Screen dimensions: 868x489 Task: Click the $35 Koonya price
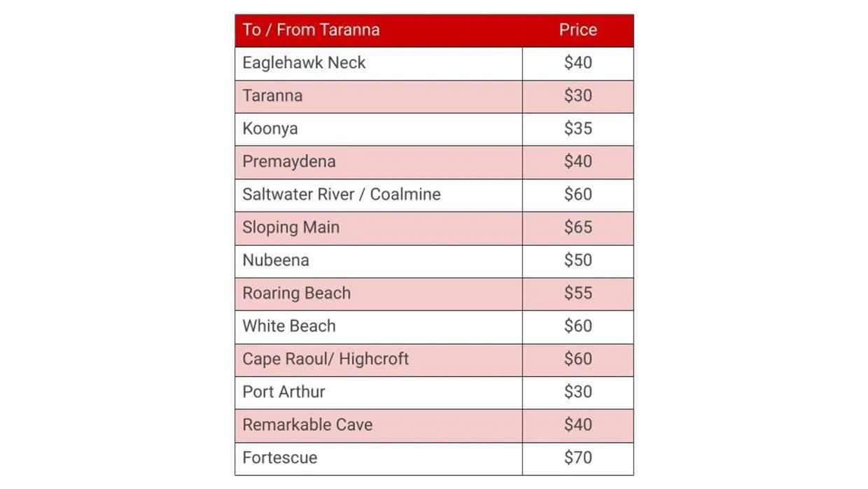(577, 129)
